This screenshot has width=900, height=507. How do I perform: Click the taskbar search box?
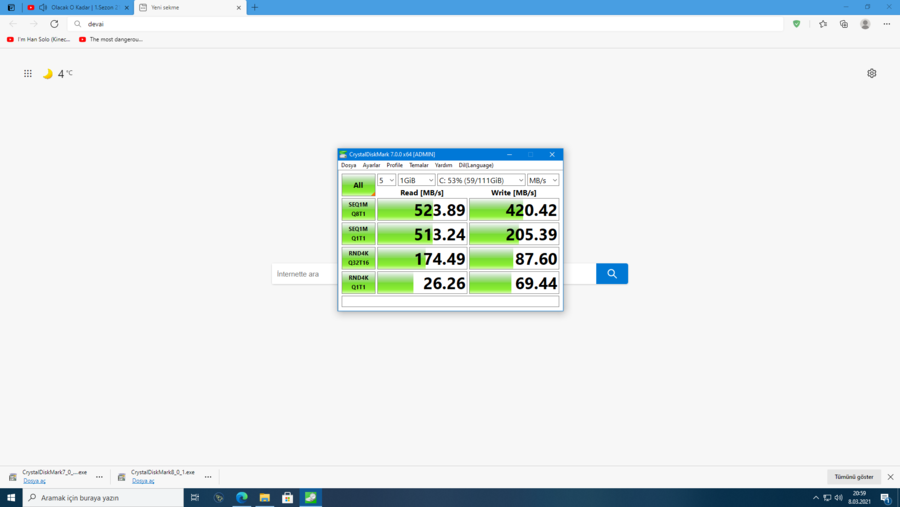tap(103, 498)
